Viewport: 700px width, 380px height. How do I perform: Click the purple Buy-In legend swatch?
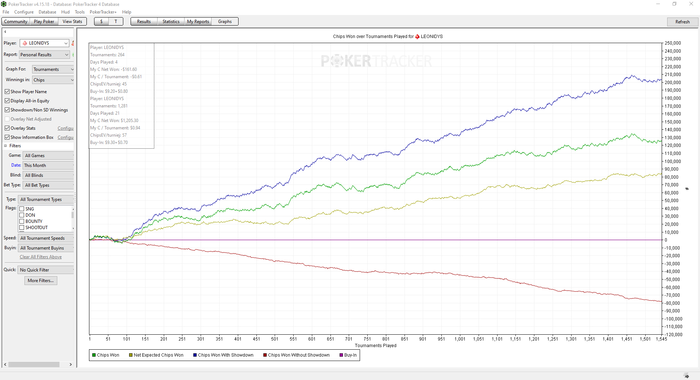pos(341,355)
